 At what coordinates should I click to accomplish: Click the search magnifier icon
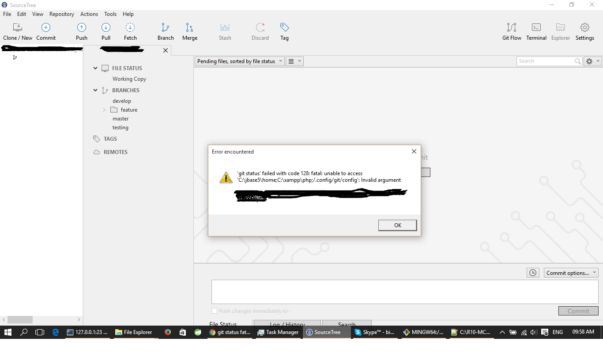coord(578,61)
